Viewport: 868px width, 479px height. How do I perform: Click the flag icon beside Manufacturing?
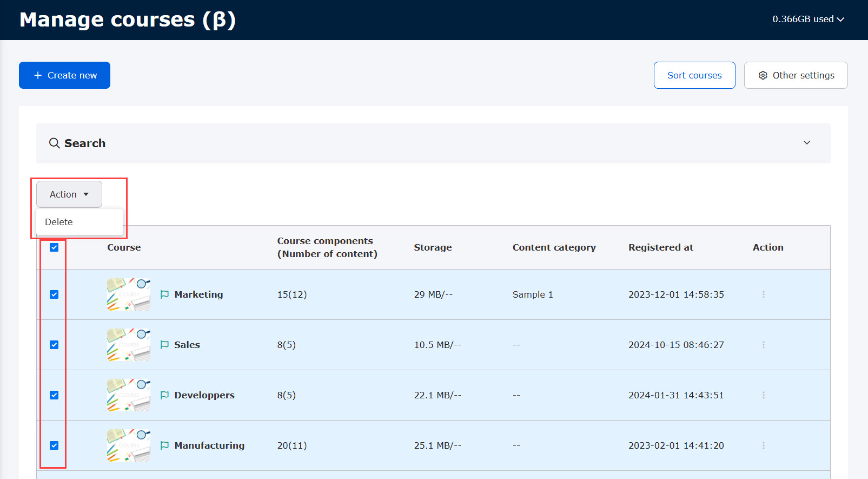(165, 445)
